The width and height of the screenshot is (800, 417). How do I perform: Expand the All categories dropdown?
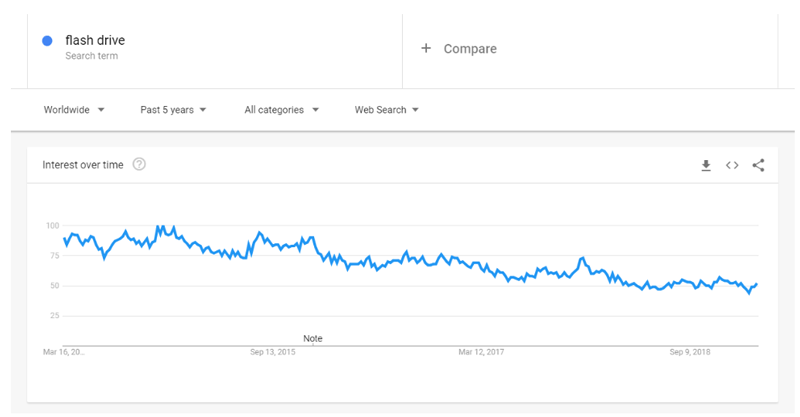click(x=281, y=110)
